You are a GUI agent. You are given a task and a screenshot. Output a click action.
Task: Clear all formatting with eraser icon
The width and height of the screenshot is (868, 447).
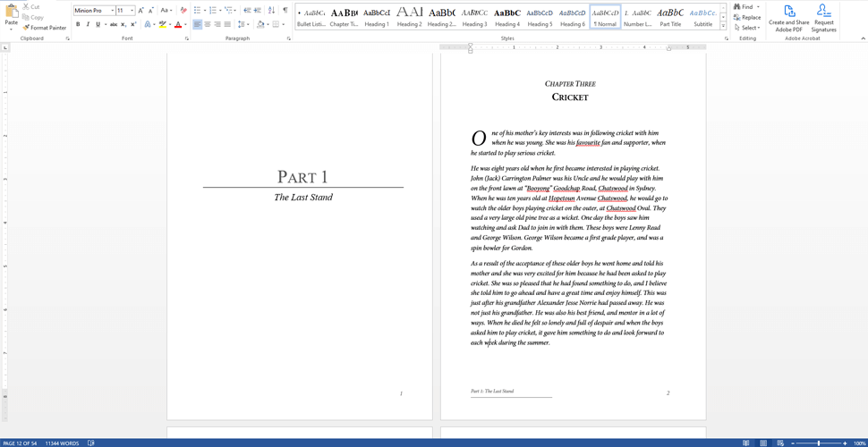[183, 10]
